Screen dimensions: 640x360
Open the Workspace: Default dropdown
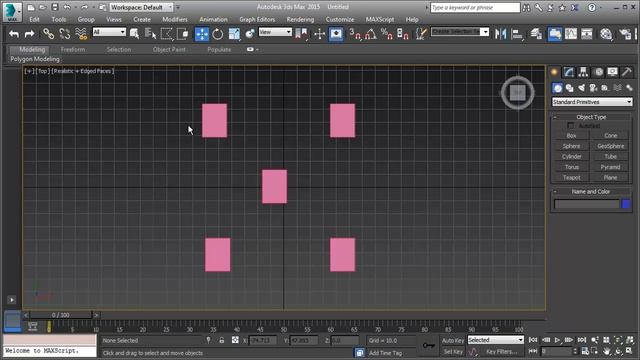pyautogui.click(x=141, y=7)
